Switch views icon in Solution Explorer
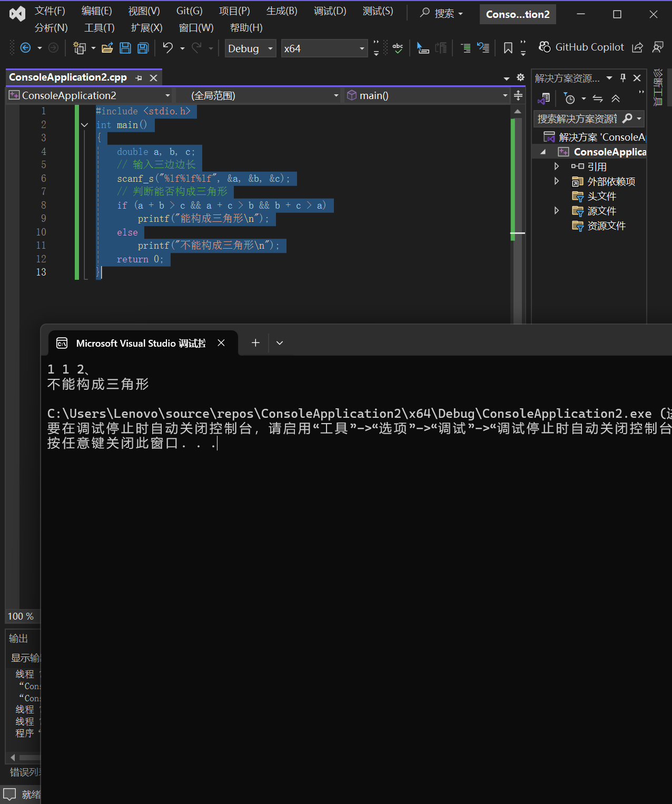672x804 pixels. [x=544, y=99]
